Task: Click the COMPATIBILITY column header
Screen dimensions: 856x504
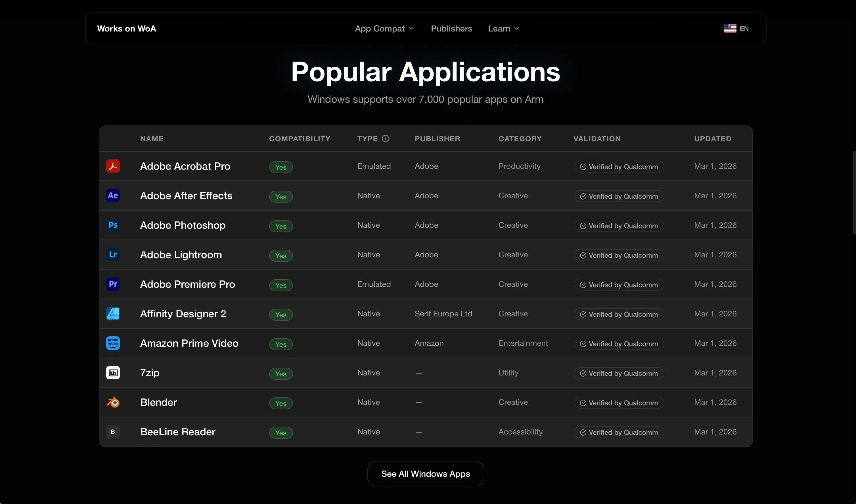Action: point(300,138)
